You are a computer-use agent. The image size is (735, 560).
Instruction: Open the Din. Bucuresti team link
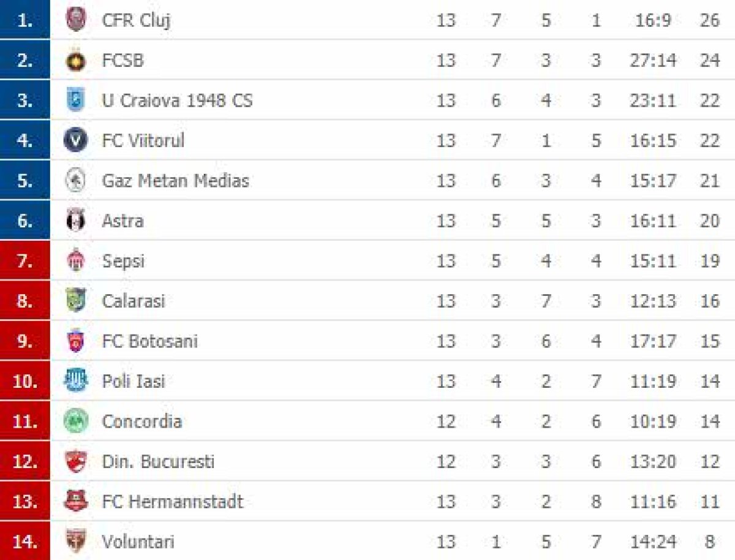click(x=158, y=461)
